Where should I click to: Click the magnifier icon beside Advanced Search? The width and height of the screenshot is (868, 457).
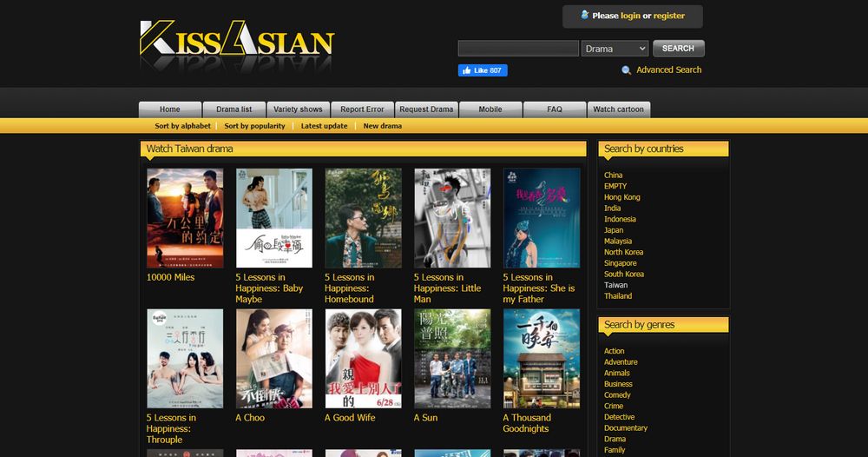(x=626, y=70)
